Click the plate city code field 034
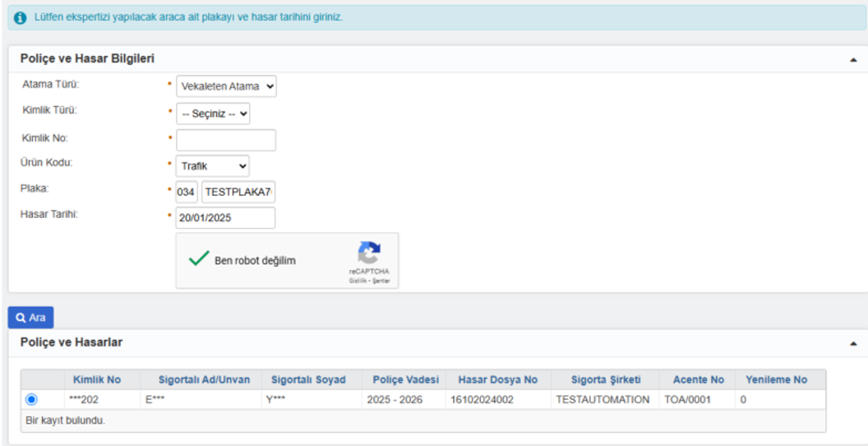This screenshot has width=868, height=446. click(x=187, y=192)
